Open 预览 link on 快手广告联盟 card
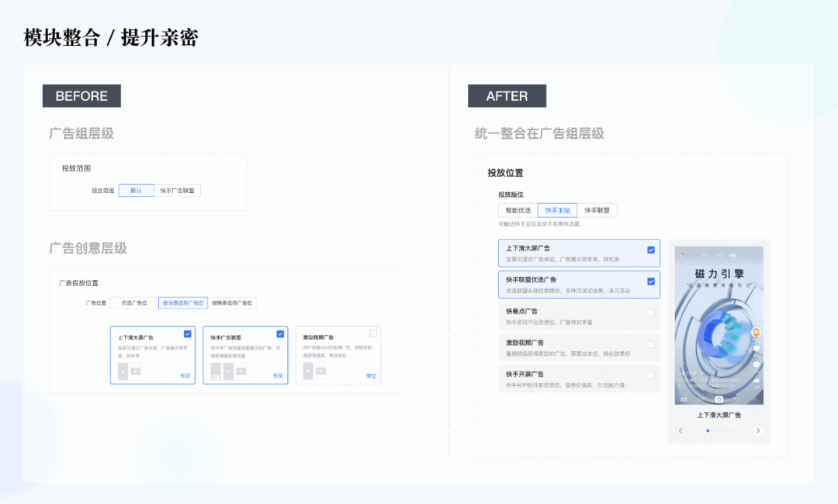Viewport: 838px width, 504px height. tap(278, 376)
